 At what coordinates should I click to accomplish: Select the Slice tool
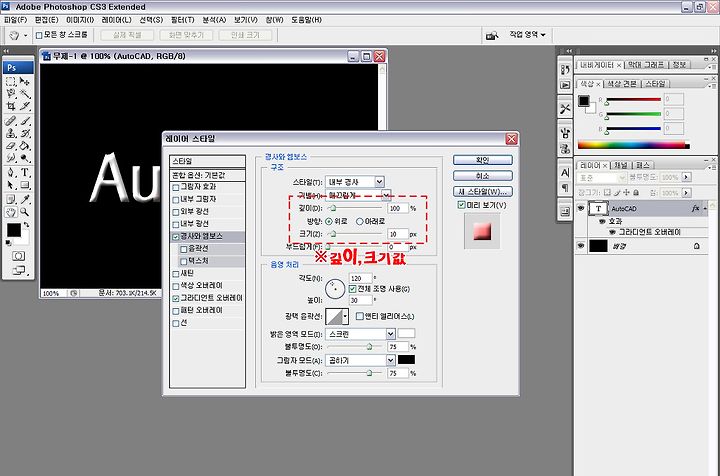(25, 106)
